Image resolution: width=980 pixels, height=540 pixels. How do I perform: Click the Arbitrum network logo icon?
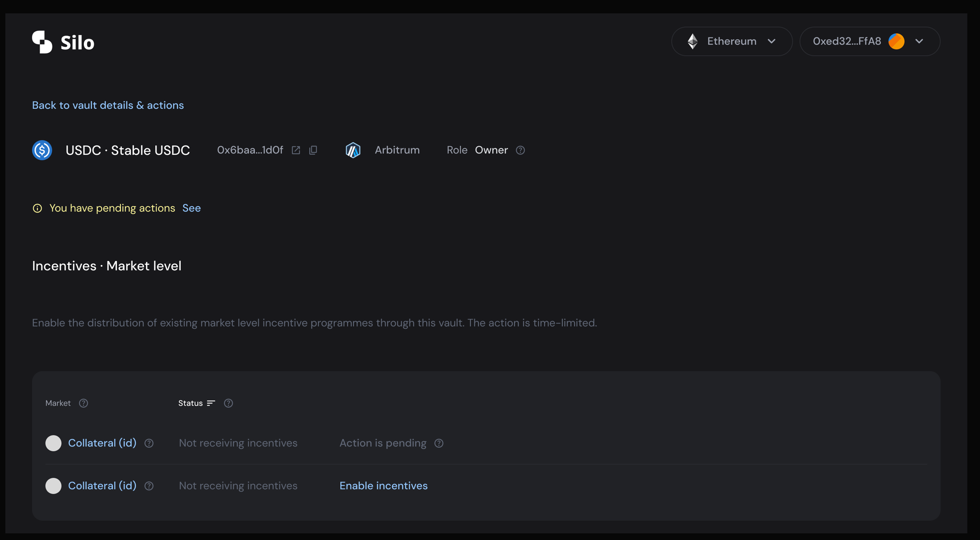[x=353, y=150]
